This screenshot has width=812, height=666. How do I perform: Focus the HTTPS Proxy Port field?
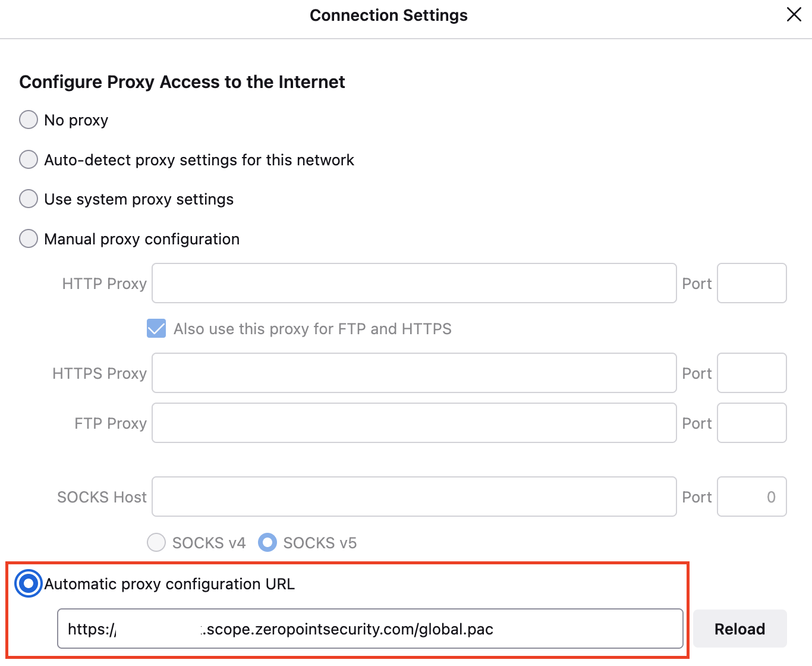pos(751,373)
